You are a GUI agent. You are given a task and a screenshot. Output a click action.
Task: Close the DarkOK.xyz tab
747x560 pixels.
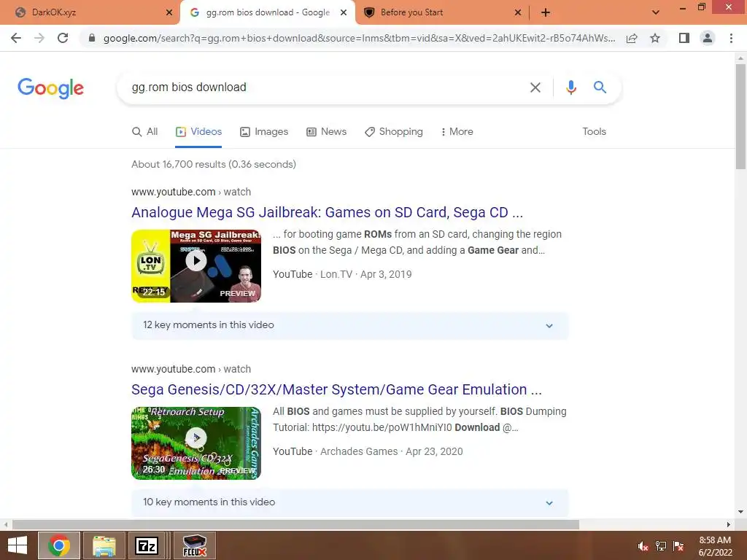pos(169,12)
